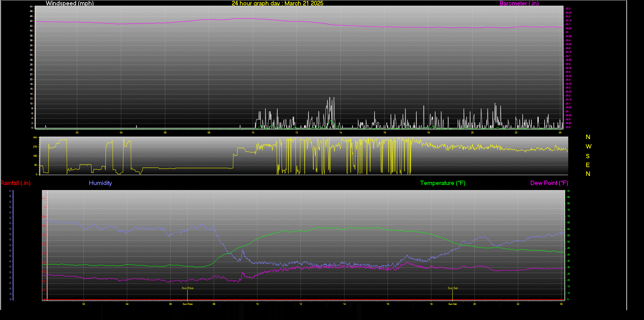This screenshot has width=644, height=320.
Task: Click hour 12 on the temperature chart axis
Action: pos(301,304)
